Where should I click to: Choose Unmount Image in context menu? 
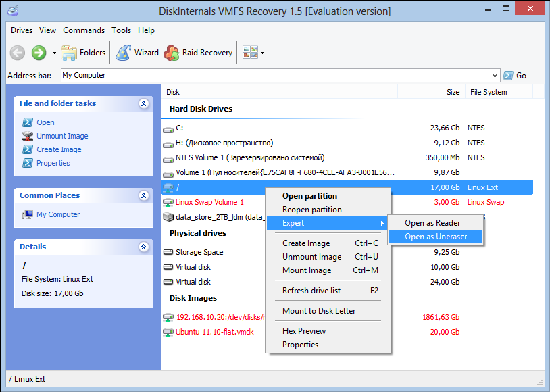(x=328, y=257)
